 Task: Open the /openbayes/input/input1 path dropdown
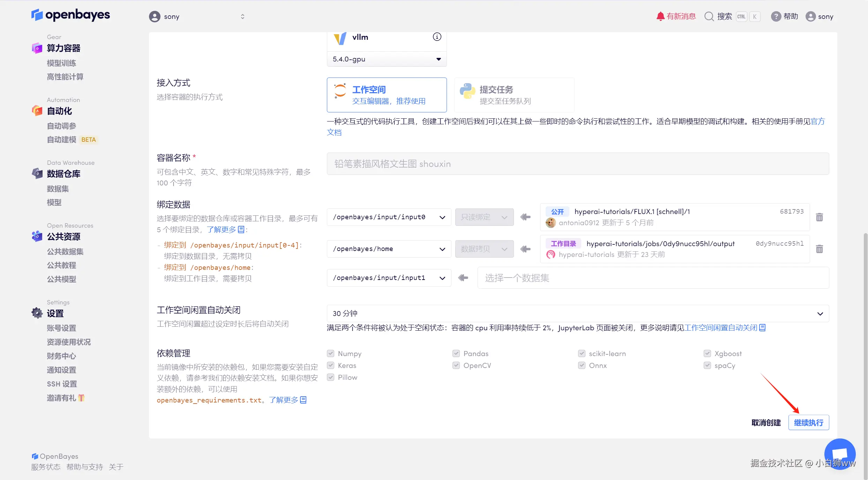click(x=389, y=278)
